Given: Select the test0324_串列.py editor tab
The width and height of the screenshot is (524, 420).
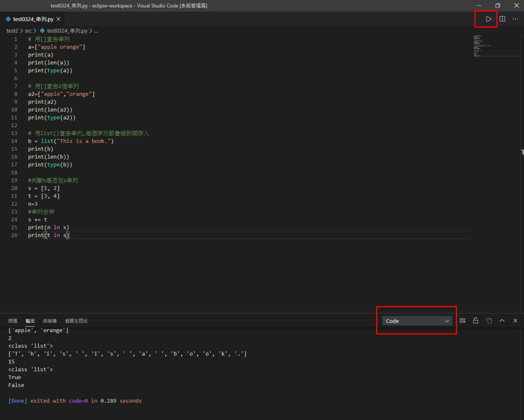Looking at the screenshot, I should (33, 20).
